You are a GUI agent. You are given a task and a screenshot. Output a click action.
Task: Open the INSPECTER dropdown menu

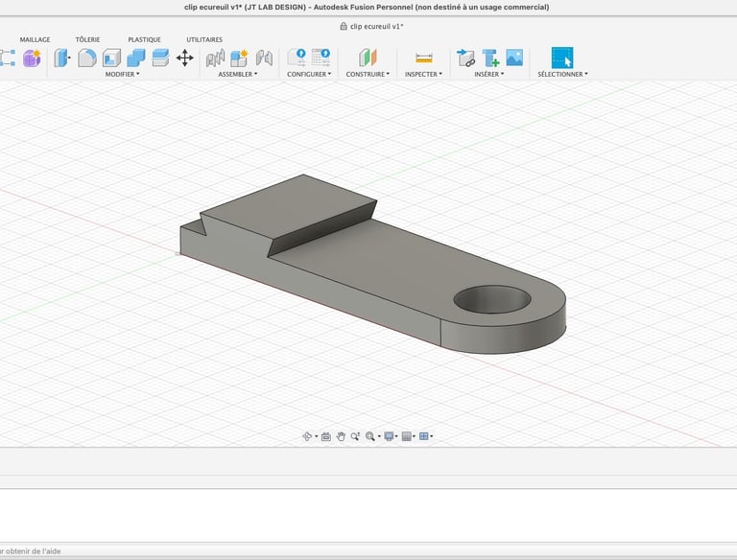pyautogui.click(x=423, y=74)
